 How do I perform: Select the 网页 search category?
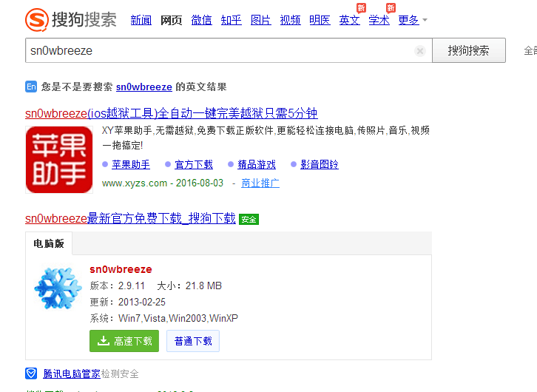click(x=172, y=20)
